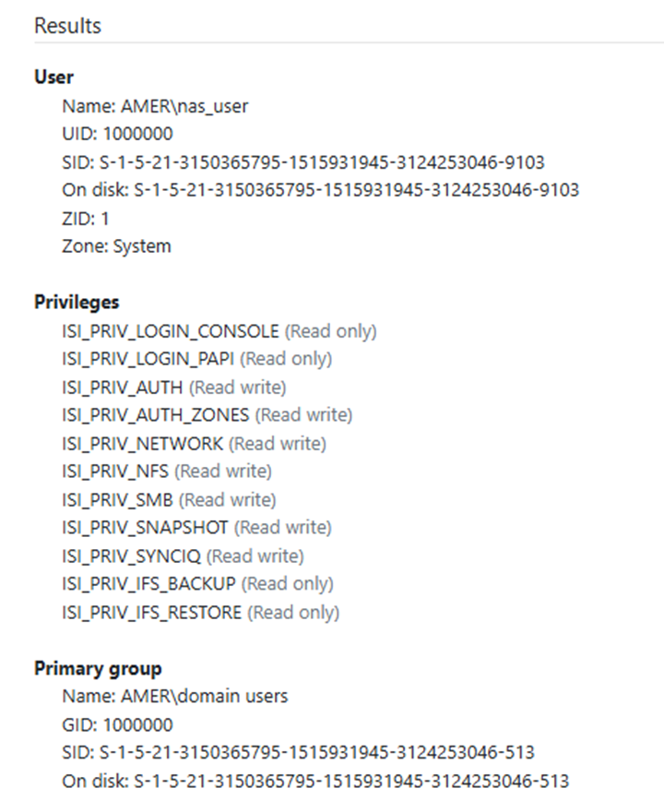Click the Privileges section heading
The width and height of the screenshot is (664, 812).
(x=77, y=302)
